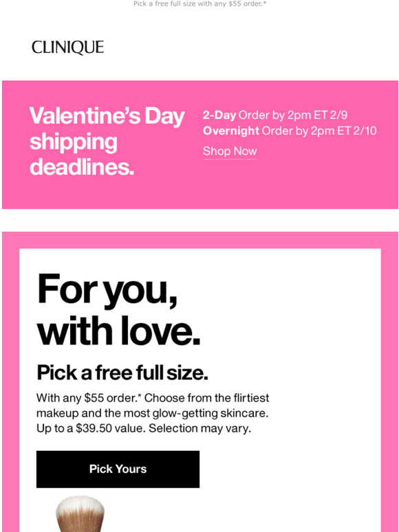The height and width of the screenshot is (532, 399).
Task: Click the with love line of headline
Action: coord(118,331)
